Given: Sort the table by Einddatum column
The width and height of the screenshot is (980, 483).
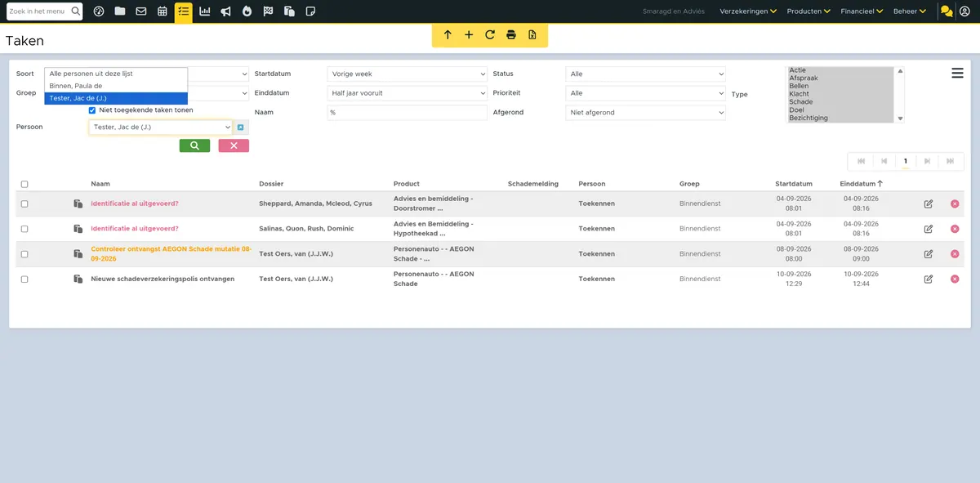Looking at the screenshot, I should point(861,185).
